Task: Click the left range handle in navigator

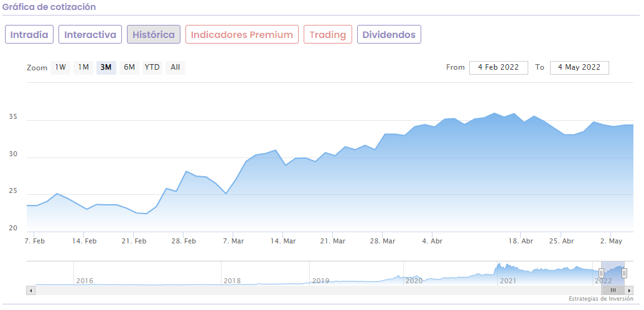Action: tap(601, 273)
